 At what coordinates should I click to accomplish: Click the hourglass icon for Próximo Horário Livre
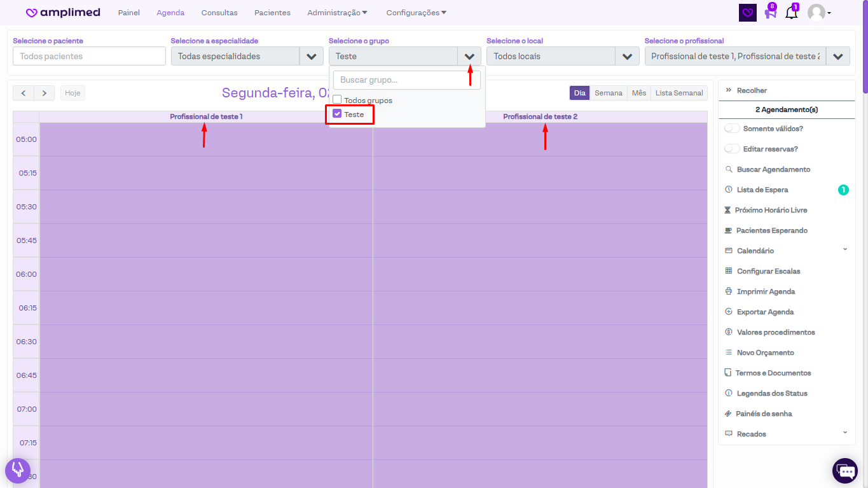(727, 210)
